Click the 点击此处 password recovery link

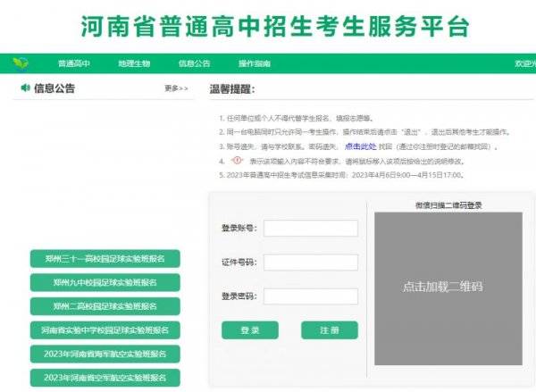[361, 146]
